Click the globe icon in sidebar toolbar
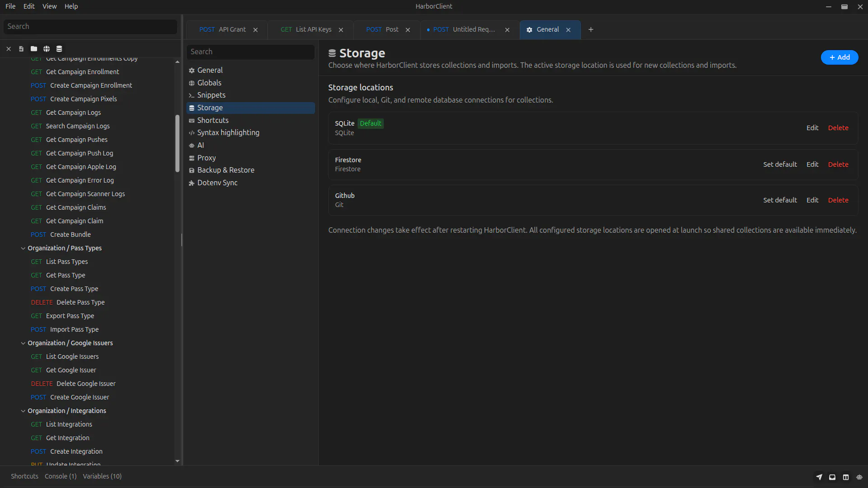 (47, 49)
